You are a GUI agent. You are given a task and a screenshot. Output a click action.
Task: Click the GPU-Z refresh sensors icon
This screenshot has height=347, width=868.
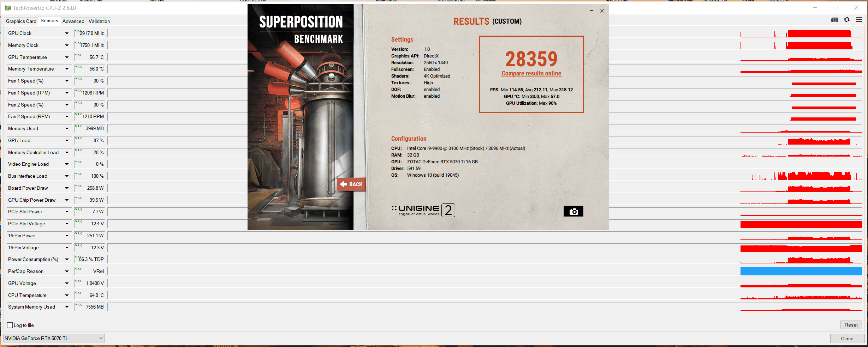pos(847,20)
